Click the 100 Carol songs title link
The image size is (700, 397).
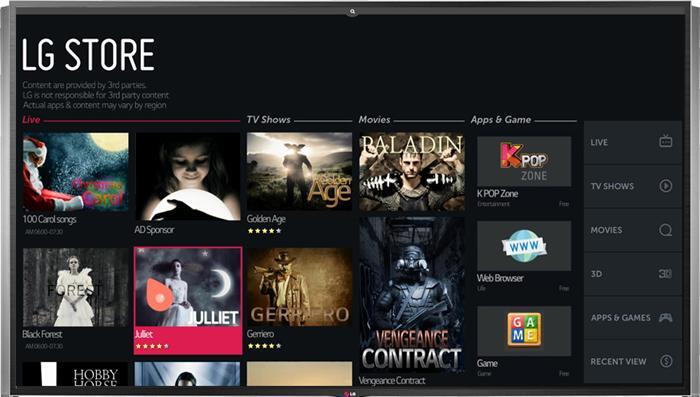tap(49, 219)
